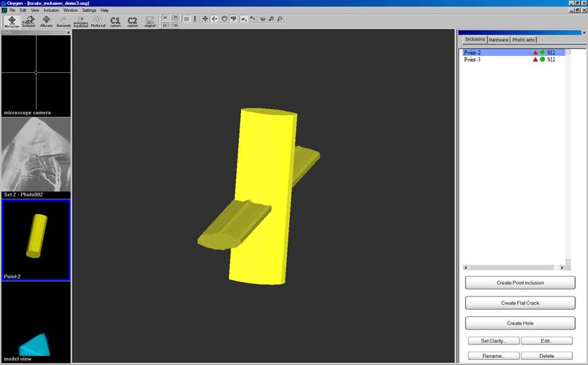588x365 pixels.
Task: Select the C2 custom toolbar icon
Action: [132, 21]
